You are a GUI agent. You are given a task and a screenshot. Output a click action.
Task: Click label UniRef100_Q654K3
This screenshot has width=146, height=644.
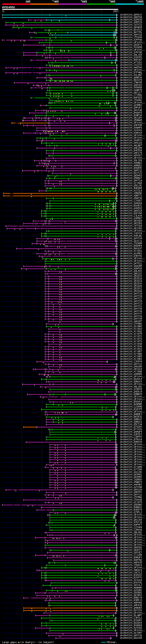131,176
